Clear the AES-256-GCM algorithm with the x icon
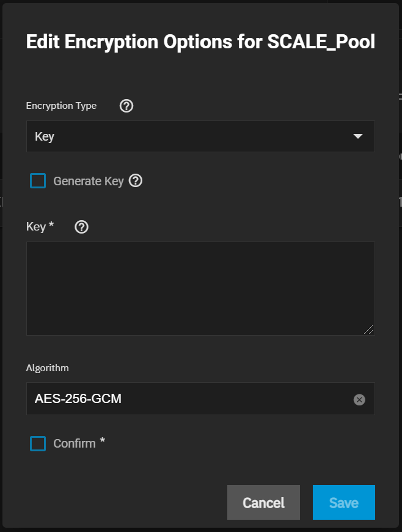 pyautogui.click(x=359, y=399)
